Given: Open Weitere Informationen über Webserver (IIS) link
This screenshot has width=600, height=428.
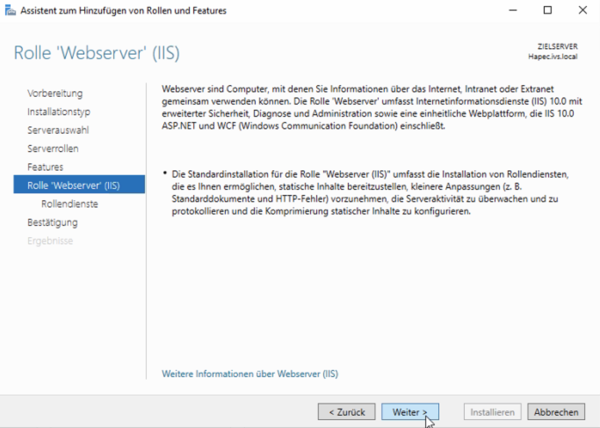Looking at the screenshot, I should coord(250,374).
